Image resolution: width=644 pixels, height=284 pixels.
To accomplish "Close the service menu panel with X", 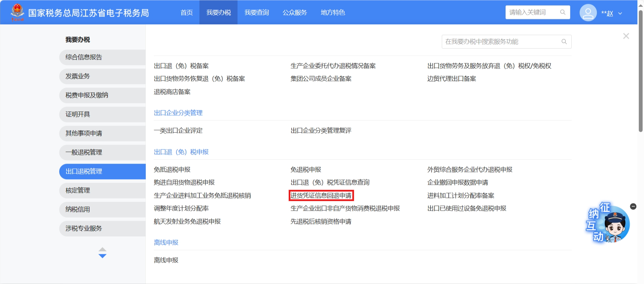I will coord(626,36).
